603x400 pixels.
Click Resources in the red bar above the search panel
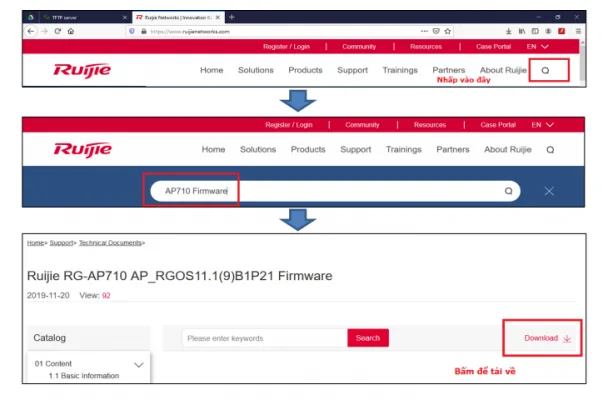[x=430, y=125]
